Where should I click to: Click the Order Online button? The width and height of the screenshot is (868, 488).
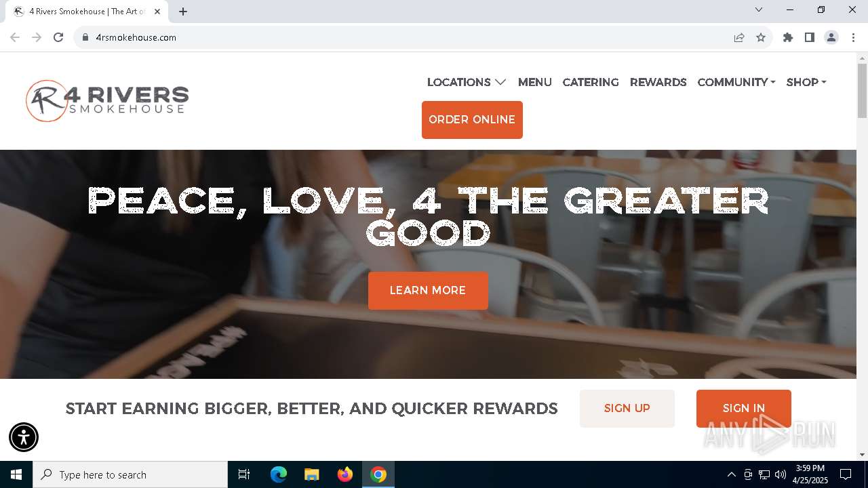point(472,120)
